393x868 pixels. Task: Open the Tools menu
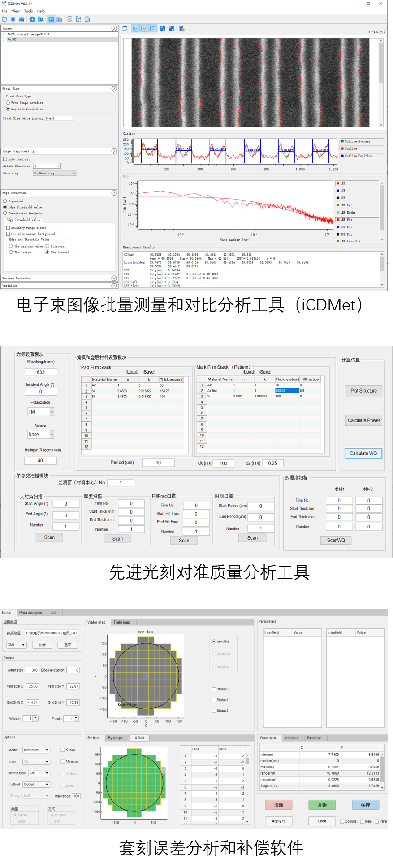click(x=28, y=11)
